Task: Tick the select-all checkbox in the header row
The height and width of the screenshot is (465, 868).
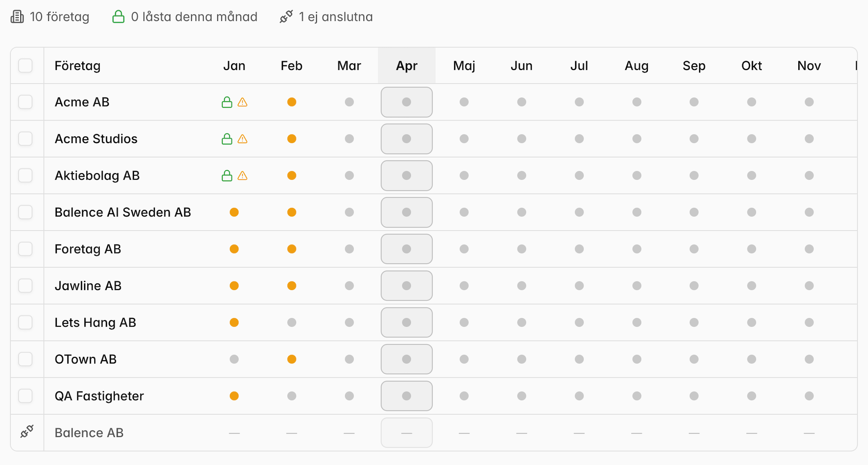Action: coord(25,66)
